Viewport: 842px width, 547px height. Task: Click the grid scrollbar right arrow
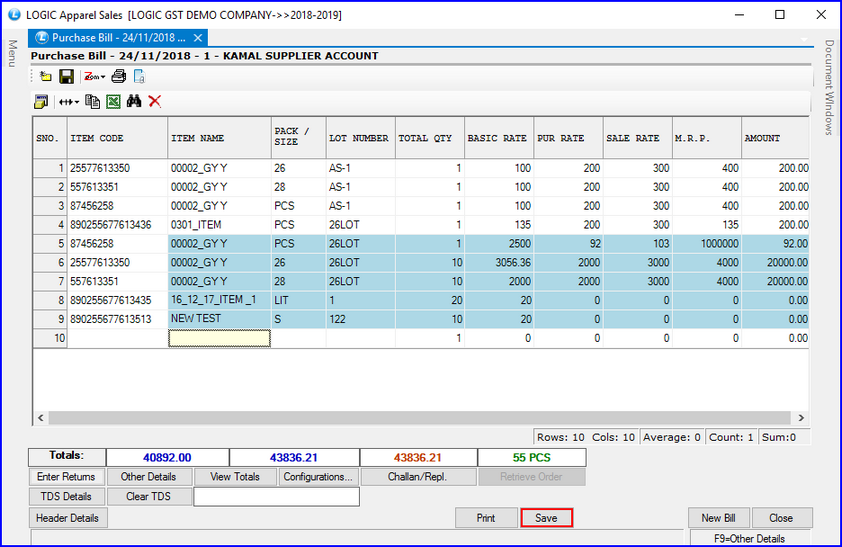point(801,418)
